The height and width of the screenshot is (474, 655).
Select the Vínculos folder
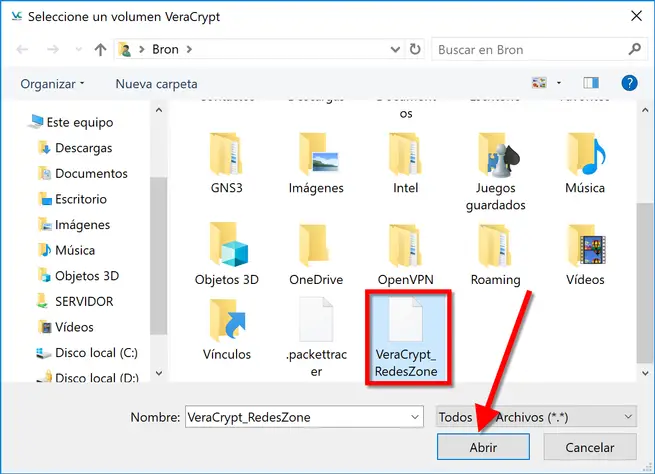click(226, 330)
